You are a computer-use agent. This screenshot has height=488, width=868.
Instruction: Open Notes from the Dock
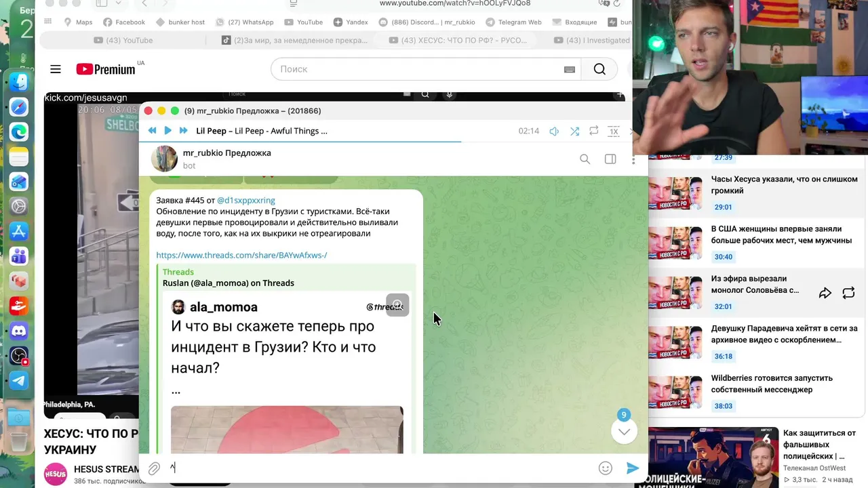click(x=19, y=157)
